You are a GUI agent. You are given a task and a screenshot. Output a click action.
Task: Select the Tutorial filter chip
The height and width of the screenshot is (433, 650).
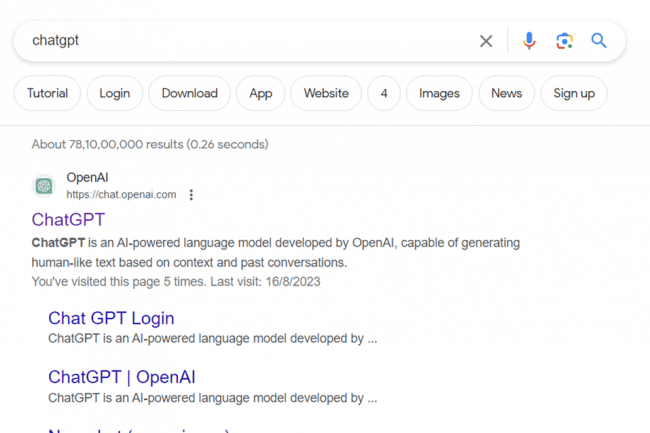47,94
